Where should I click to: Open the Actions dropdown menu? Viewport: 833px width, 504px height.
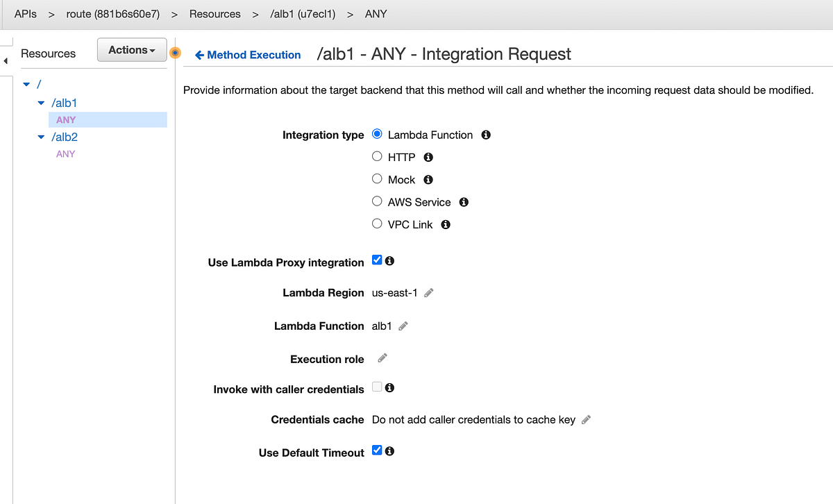[x=131, y=50]
